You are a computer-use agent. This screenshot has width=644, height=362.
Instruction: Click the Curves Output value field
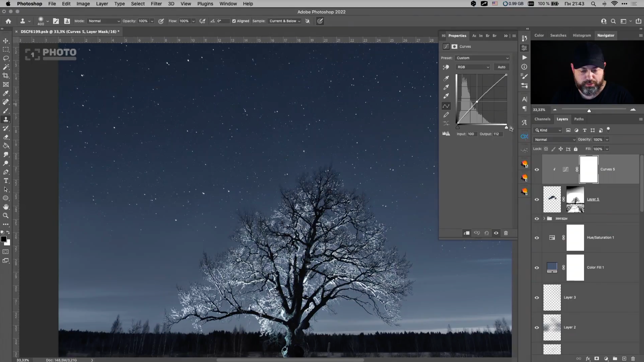(x=498, y=134)
